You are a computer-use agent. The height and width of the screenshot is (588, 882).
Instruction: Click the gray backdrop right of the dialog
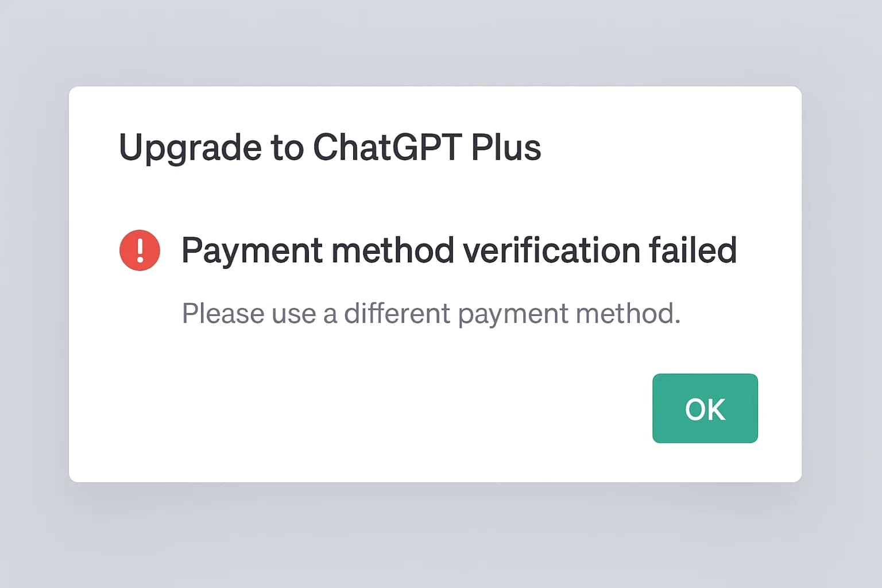click(x=842, y=287)
